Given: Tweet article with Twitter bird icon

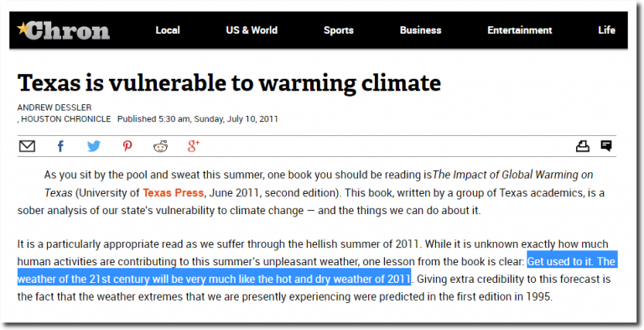Looking at the screenshot, I should pyautogui.click(x=94, y=146).
